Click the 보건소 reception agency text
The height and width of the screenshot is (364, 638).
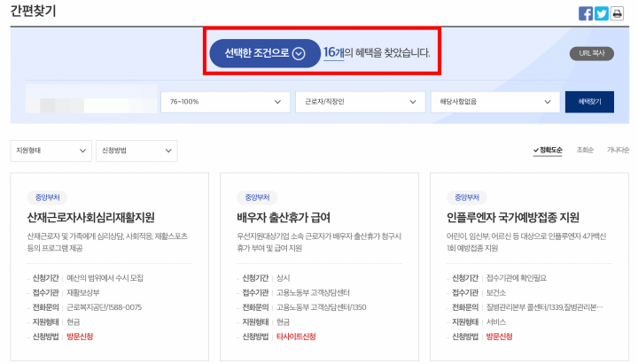[496, 293]
